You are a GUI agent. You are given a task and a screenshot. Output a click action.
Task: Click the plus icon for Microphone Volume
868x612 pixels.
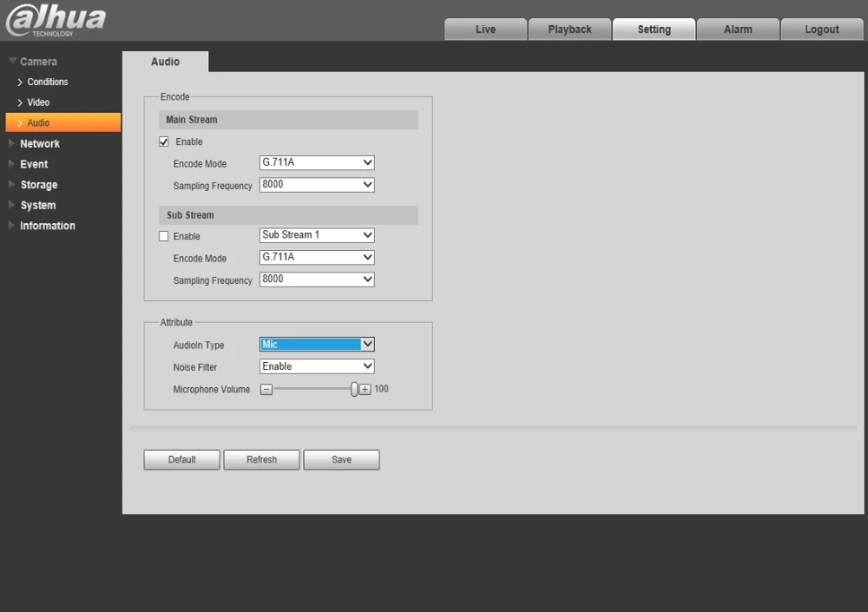coord(365,390)
